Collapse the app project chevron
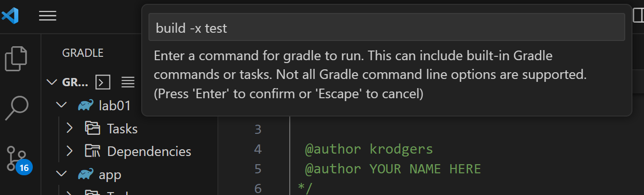Viewport: 644px width, 195px height. click(61, 174)
